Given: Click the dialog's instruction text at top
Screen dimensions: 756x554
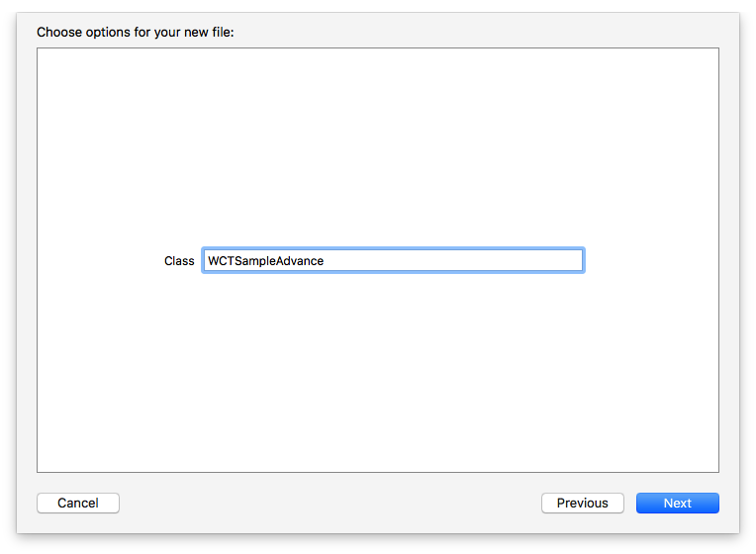Looking at the screenshot, I should [x=135, y=33].
